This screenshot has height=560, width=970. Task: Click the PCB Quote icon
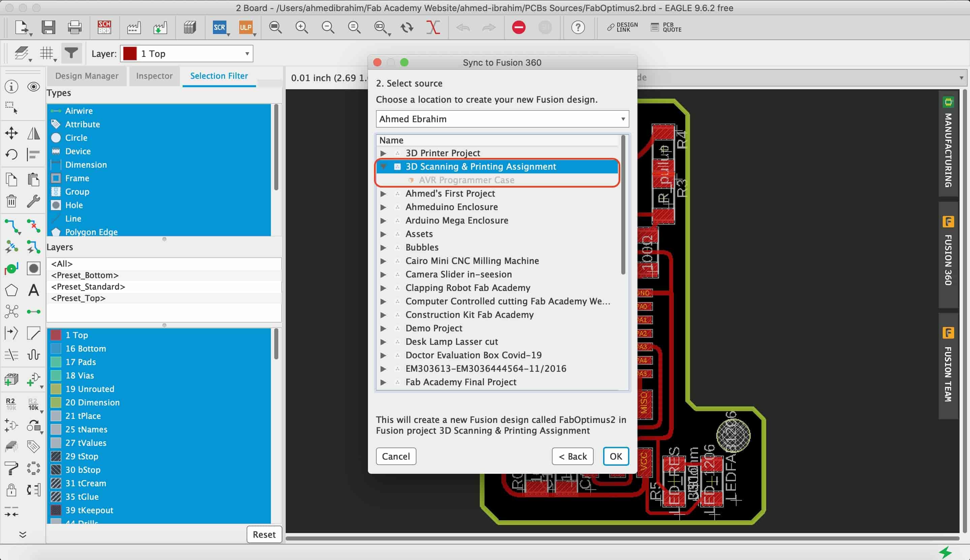(x=666, y=27)
